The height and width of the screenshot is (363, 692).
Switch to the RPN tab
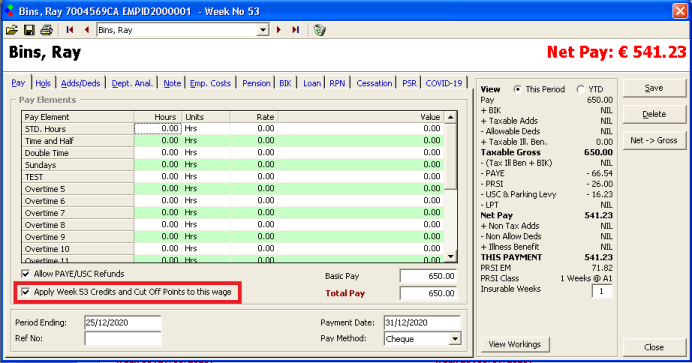[x=337, y=83]
